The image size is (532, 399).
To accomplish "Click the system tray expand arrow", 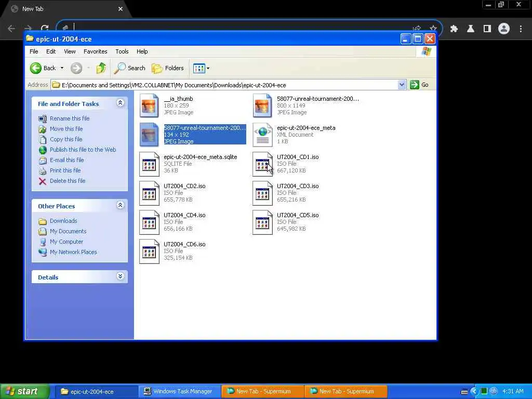I will click(474, 392).
